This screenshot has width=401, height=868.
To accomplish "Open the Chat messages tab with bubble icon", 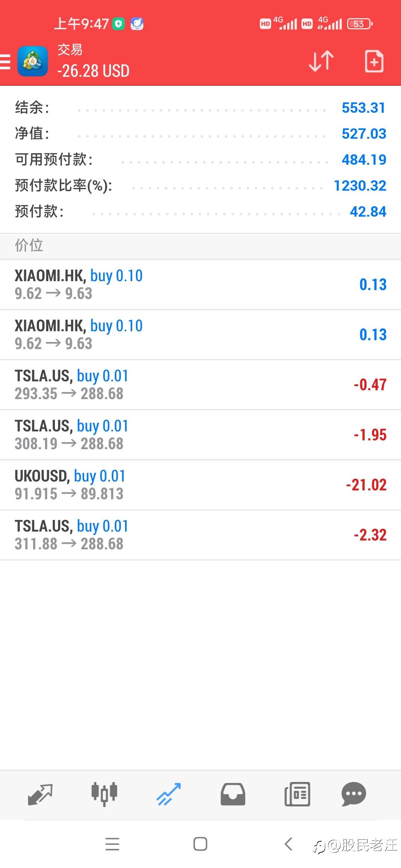I will click(353, 795).
